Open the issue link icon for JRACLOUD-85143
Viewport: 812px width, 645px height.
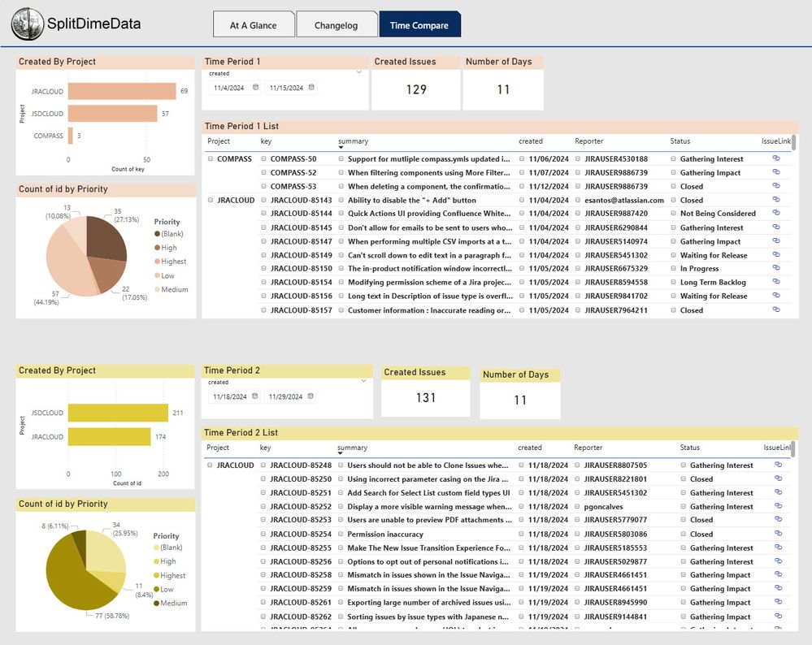[x=775, y=200]
